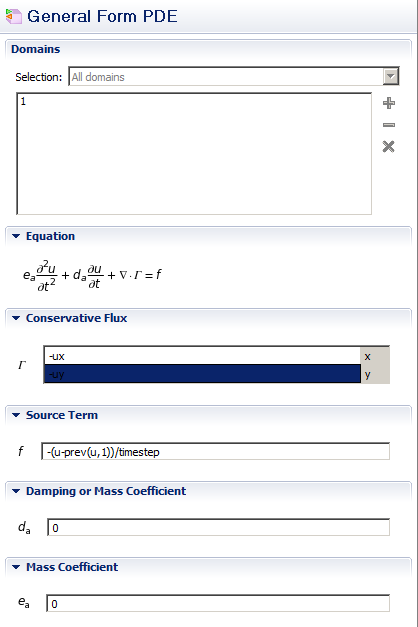418x627 pixels.
Task: Add to selection with the plus icon
Action: tap(389, 103)
